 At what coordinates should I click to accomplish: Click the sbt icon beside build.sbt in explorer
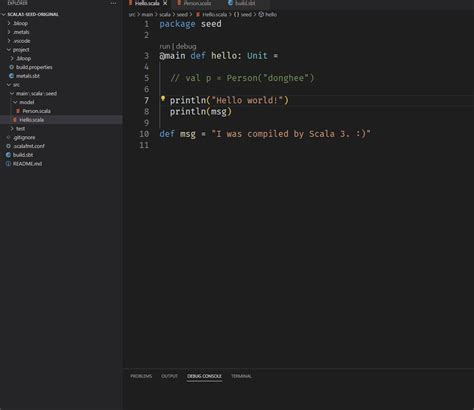point(8,155)
